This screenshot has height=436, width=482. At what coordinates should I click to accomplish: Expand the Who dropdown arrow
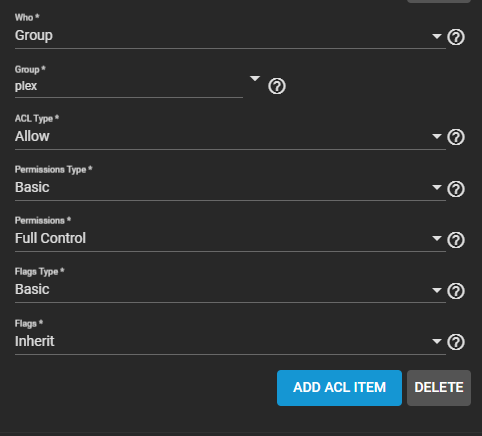click(437, 36)
